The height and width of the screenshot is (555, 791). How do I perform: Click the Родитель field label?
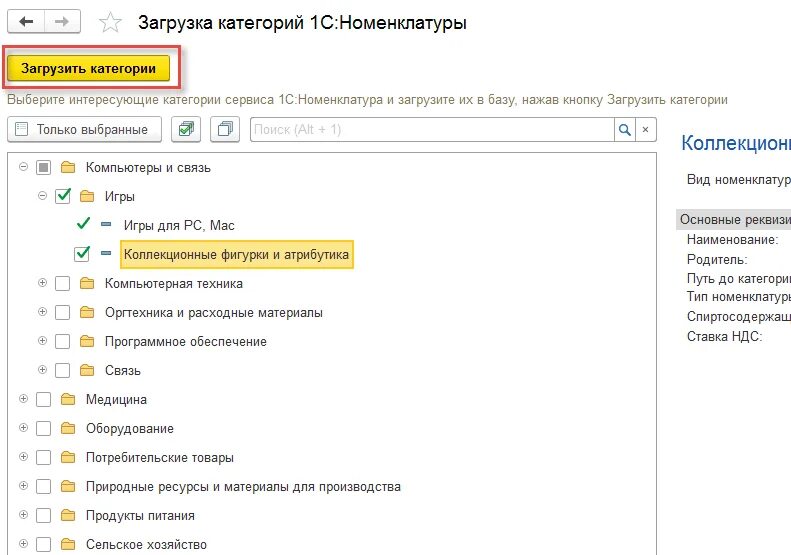click(x=717, y=259)
